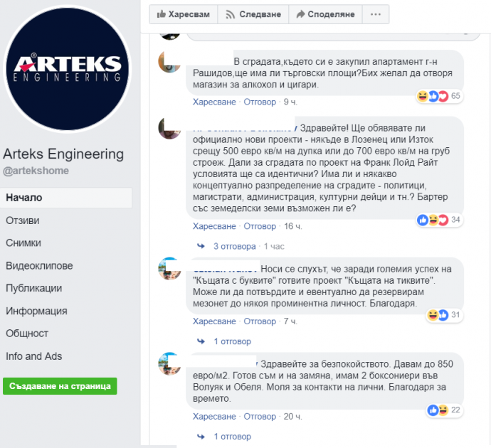Open the first commenter's avatar picture

click(169, 62)
